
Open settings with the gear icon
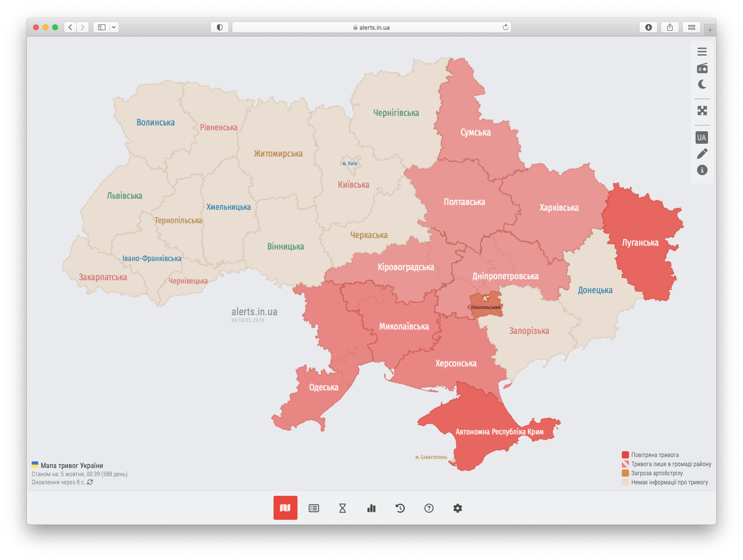click(457, 508)
